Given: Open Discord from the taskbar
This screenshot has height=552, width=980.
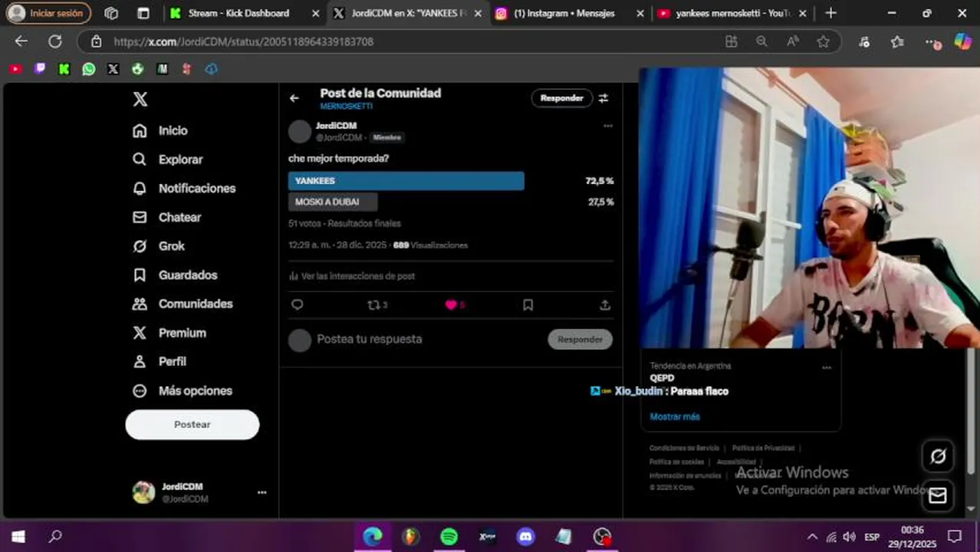Looking at the screenshot, I should pos(525,537).
